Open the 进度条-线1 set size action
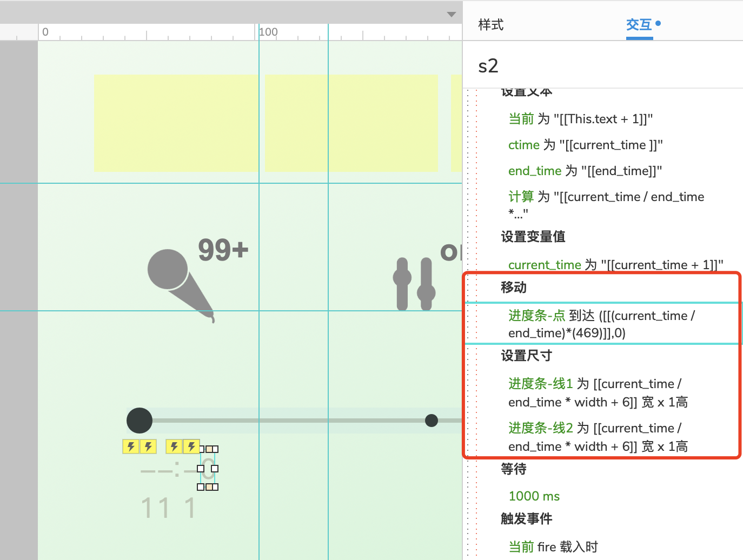 598,393
